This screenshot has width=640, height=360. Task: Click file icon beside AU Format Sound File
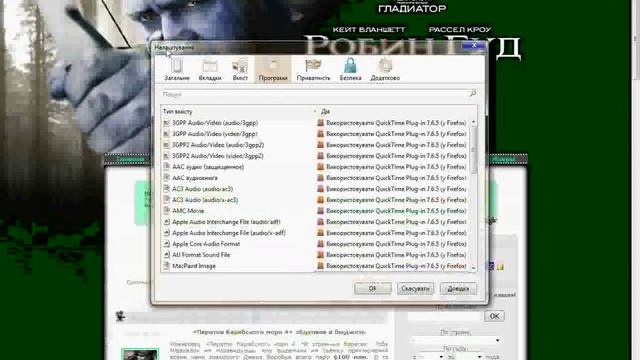(x=167, y=255)
